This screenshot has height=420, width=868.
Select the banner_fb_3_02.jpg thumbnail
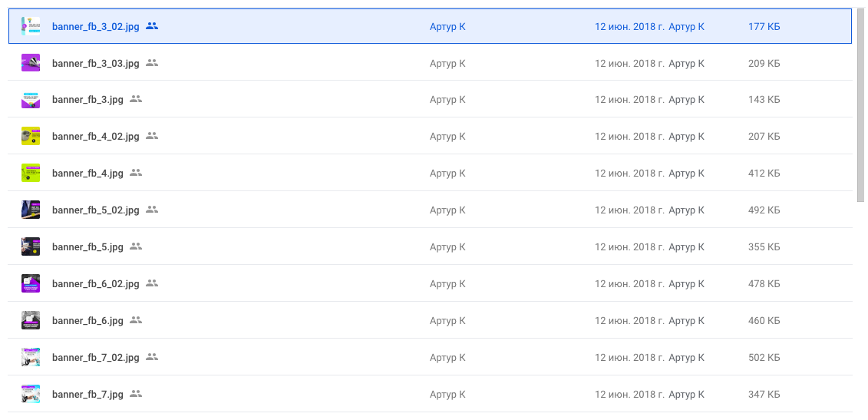tap(31, 26)
